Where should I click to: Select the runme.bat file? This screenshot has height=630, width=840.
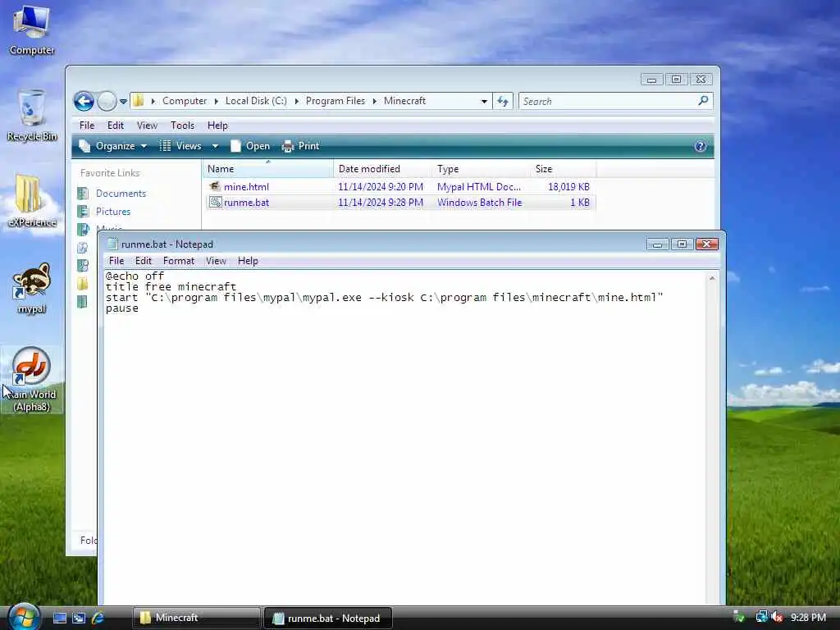click(399, 203)
